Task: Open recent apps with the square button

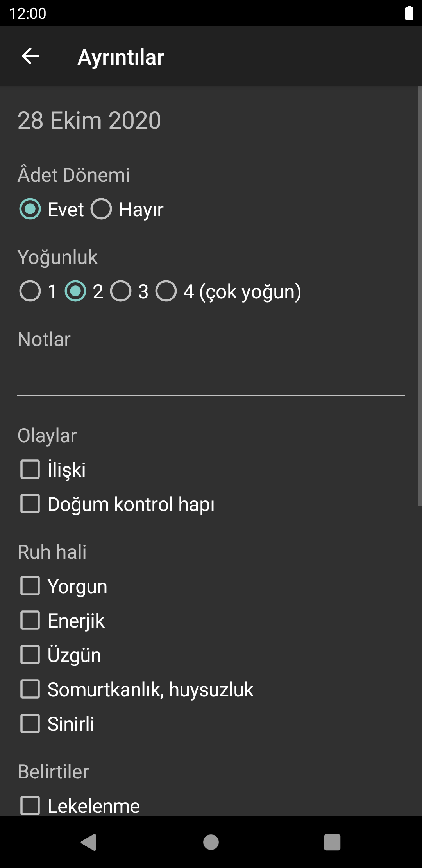Action: pyautogui.click(x=332, y=842)
